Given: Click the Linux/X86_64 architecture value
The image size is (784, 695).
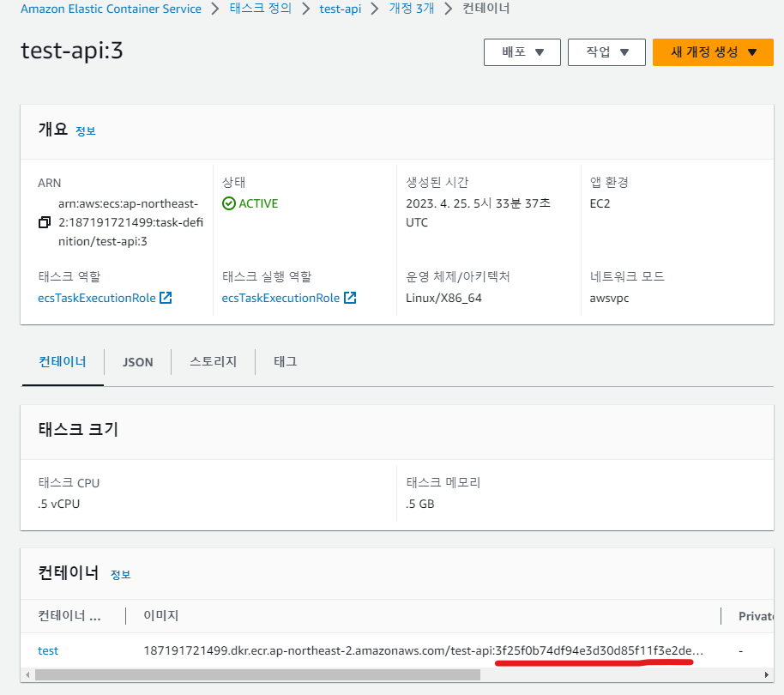Looking at the screenshot, I should pyautogui.click(x=443, y=298).
